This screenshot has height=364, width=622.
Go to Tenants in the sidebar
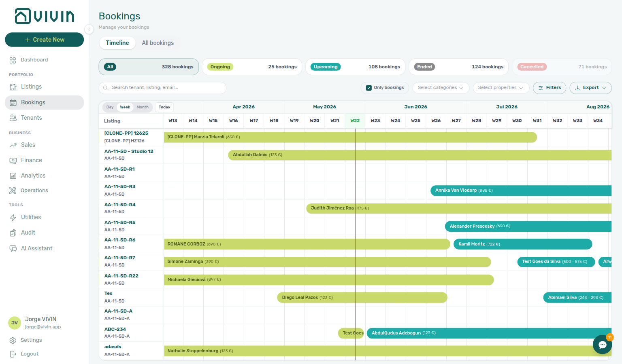click(x=44, y=118)
